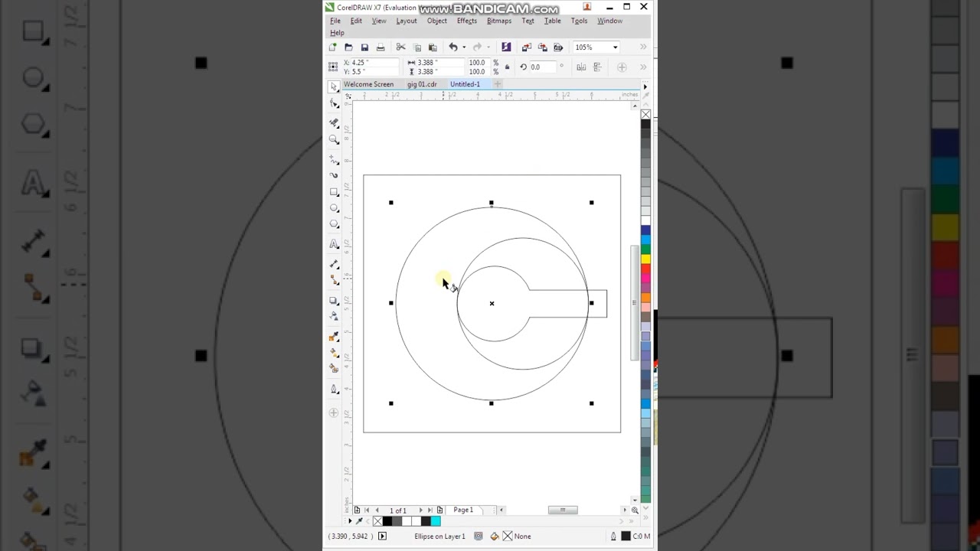Open the File menu
This screenshot has height=551, width=980.
click(x=335, y=21)
